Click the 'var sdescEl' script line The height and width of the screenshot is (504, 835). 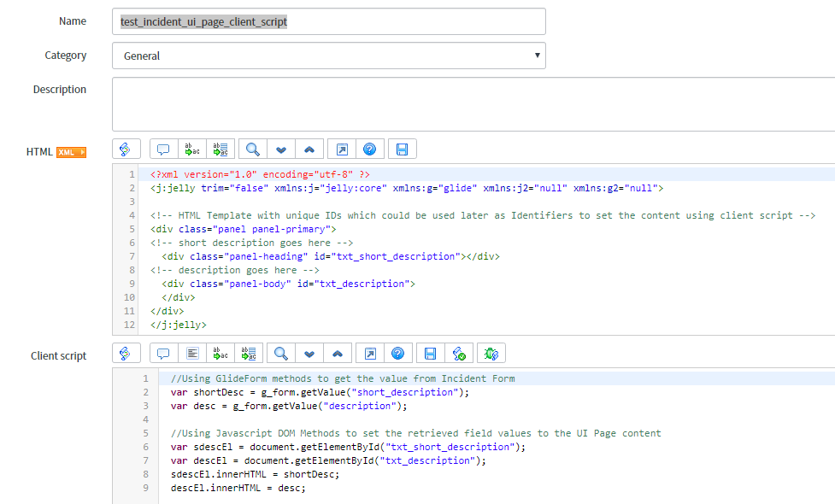(348, 447)
